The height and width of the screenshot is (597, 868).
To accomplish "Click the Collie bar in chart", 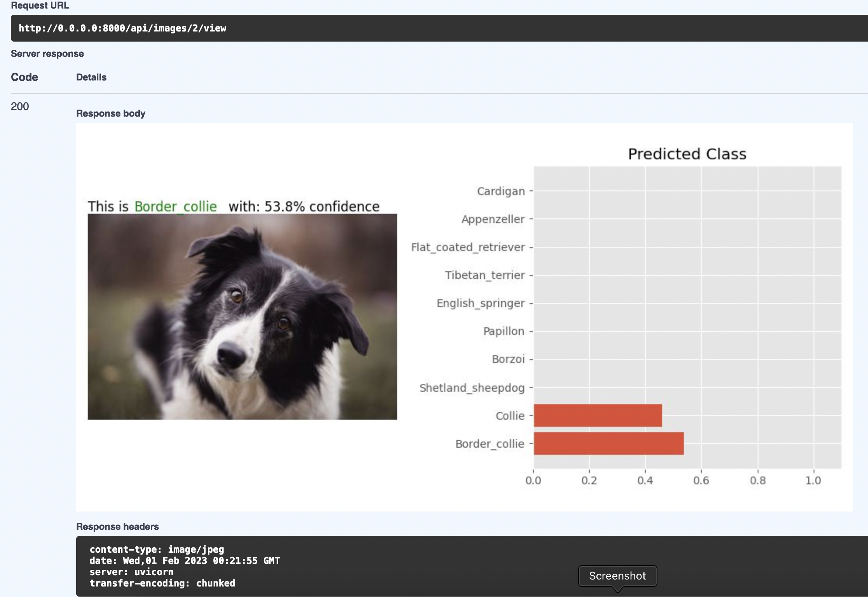I will coord(598,415).
